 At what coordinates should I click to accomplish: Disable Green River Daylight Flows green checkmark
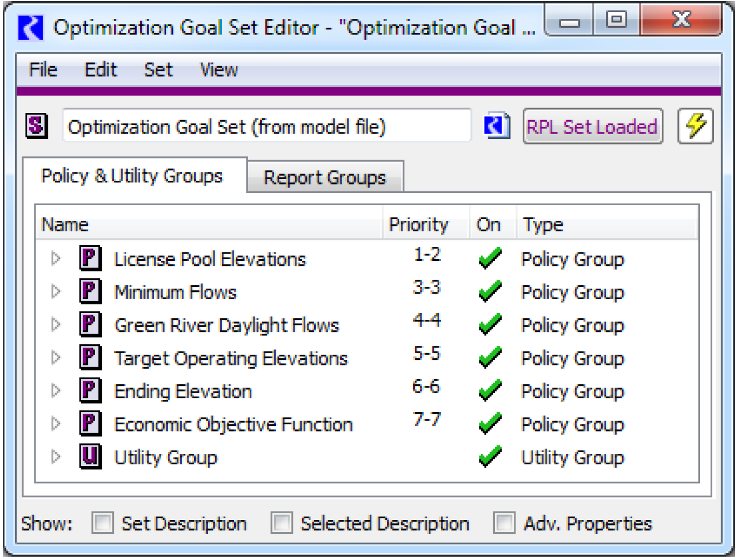click(x=490, y=325)
